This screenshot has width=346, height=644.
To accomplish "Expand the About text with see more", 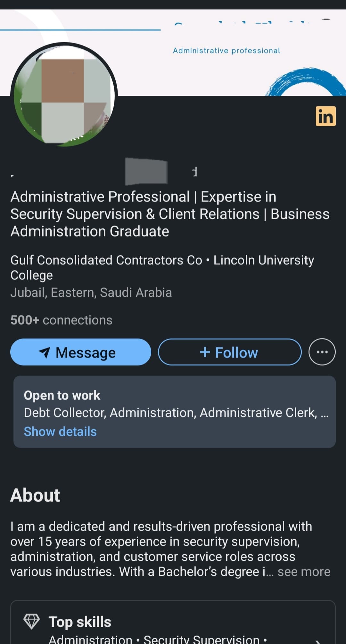I will click(x=304, y=572).
